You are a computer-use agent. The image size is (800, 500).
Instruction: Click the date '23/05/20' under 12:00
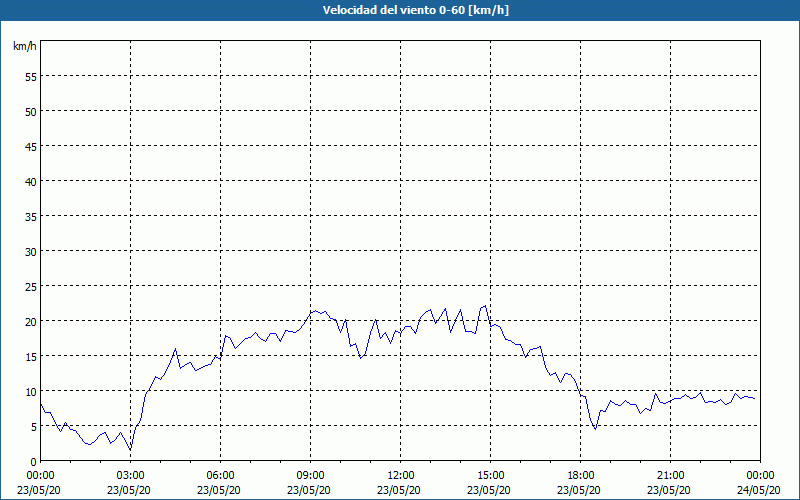pos(398,490)
